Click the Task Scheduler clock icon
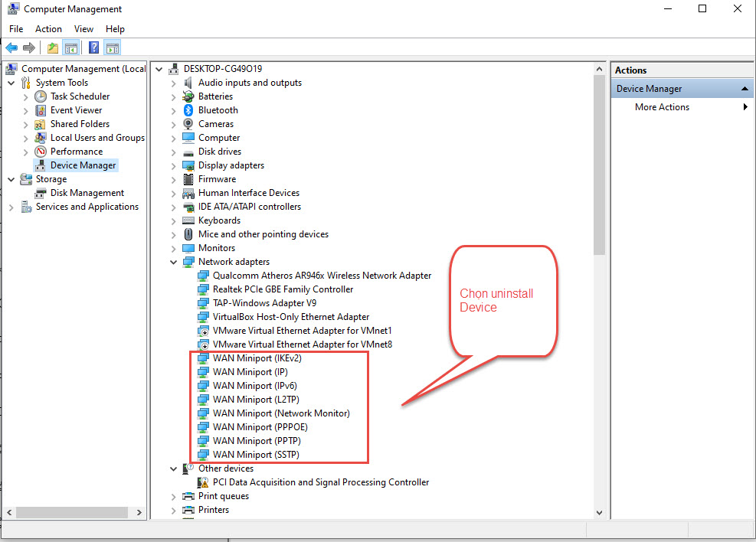 pyautogui.click(x=41, y=96)
